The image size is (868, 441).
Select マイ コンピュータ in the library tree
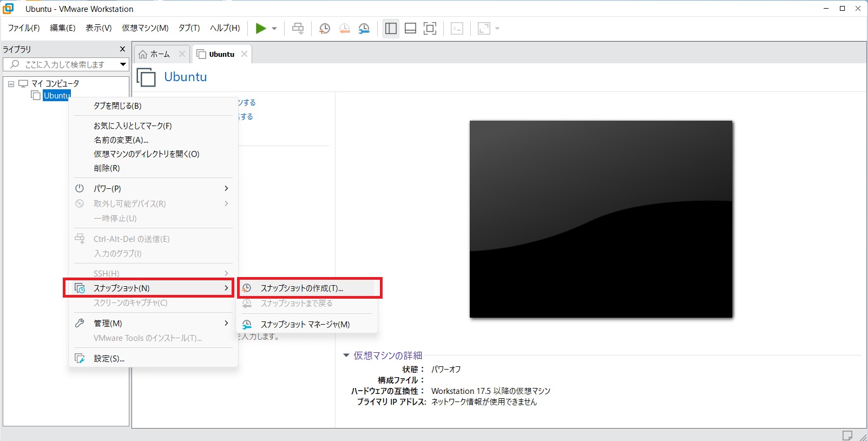point(55,84)
